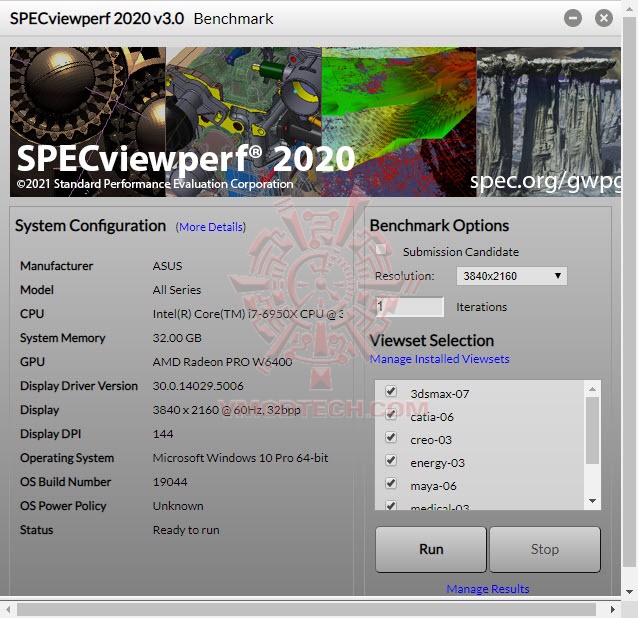Open the More Details link
Screen dimensions: 638x618
point(211,227)
